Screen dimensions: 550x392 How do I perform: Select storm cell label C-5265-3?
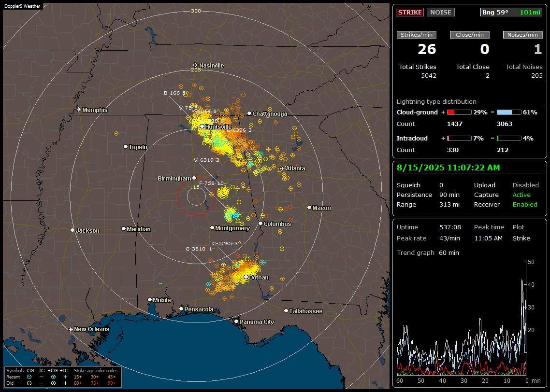pos(225,243)
